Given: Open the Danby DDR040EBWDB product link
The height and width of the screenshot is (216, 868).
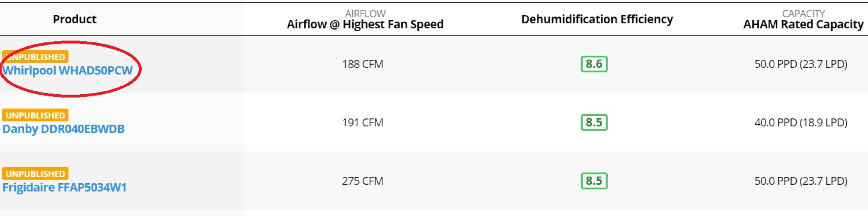Looking at the screenshot, I should (x=63, y=129).
